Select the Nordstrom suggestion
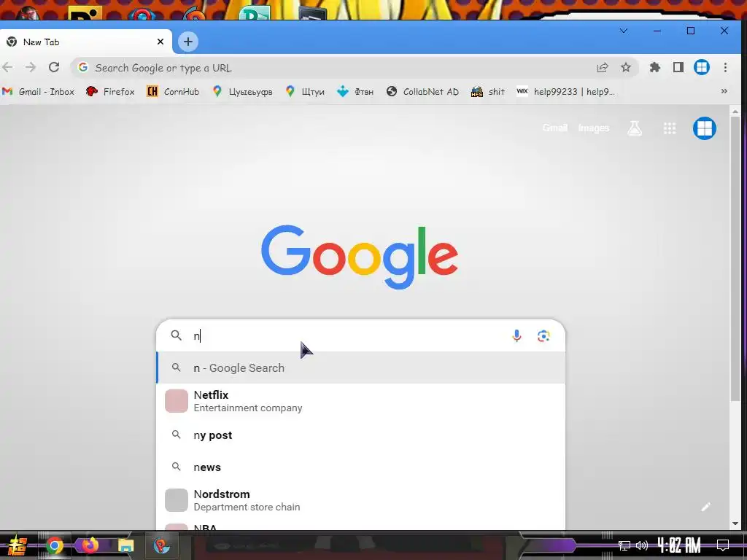 coord(360,500)
